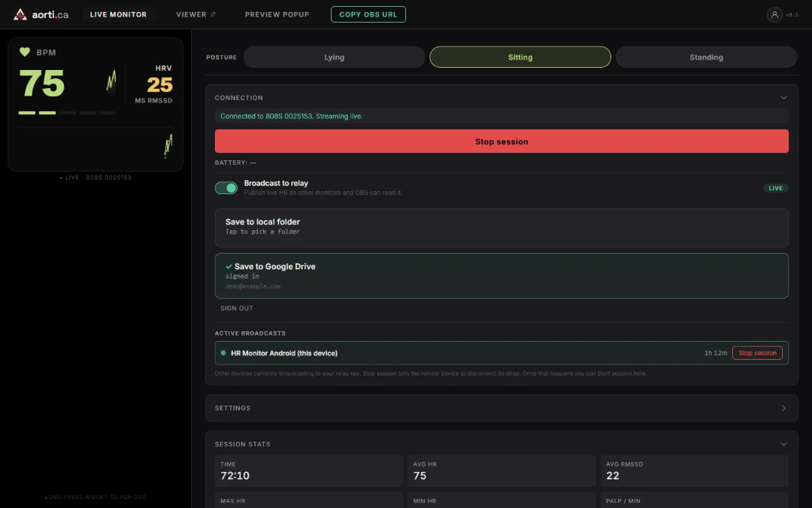Open the Preview Popup menu item
This screenshot has height=508, width=812.
[x=277, y=14]
